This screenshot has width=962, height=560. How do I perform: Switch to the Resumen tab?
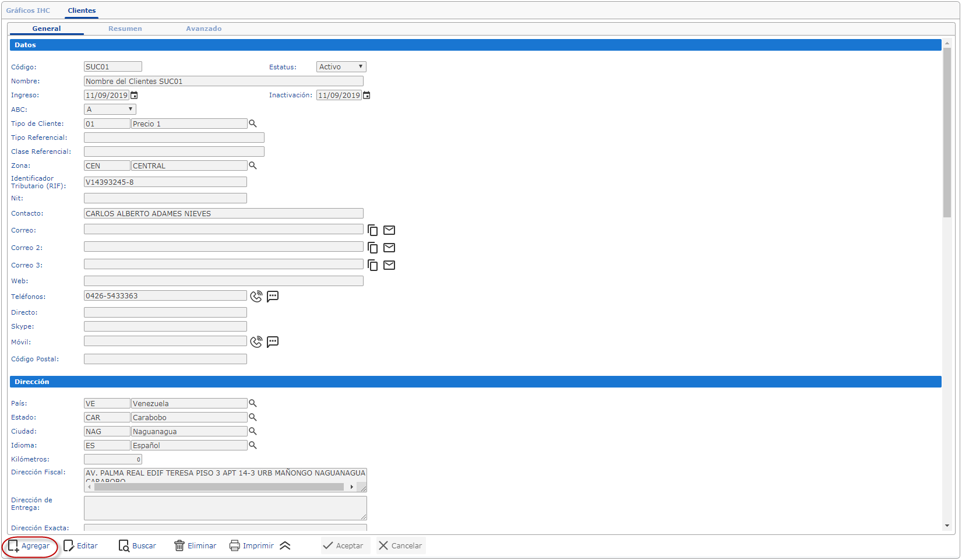click(125, 29)
